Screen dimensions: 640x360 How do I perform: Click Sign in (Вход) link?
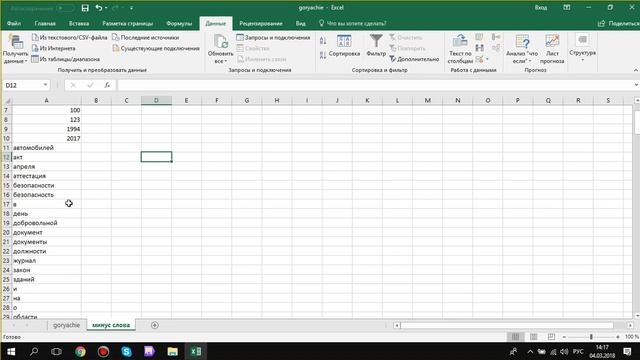[541, 8]
